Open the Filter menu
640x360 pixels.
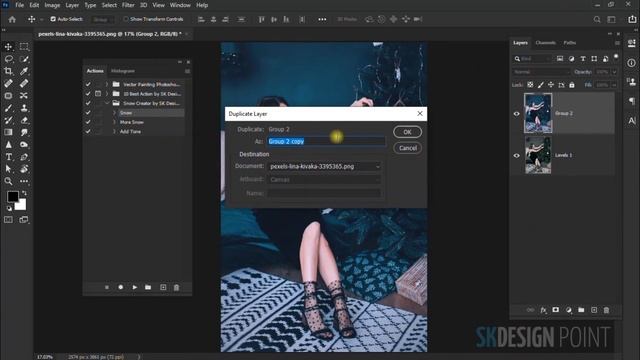pyautogui.click(x=128, y=5)
